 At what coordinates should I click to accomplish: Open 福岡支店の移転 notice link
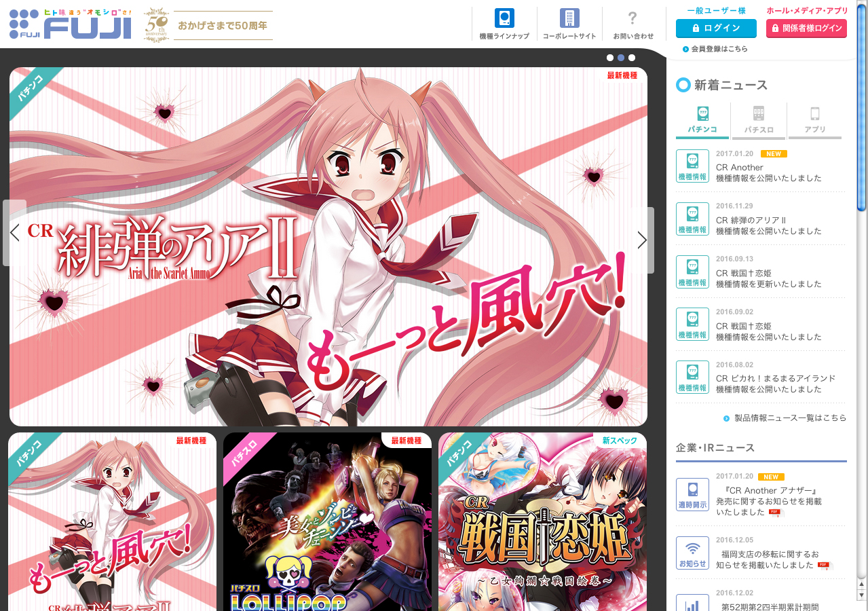pos(768,559)
